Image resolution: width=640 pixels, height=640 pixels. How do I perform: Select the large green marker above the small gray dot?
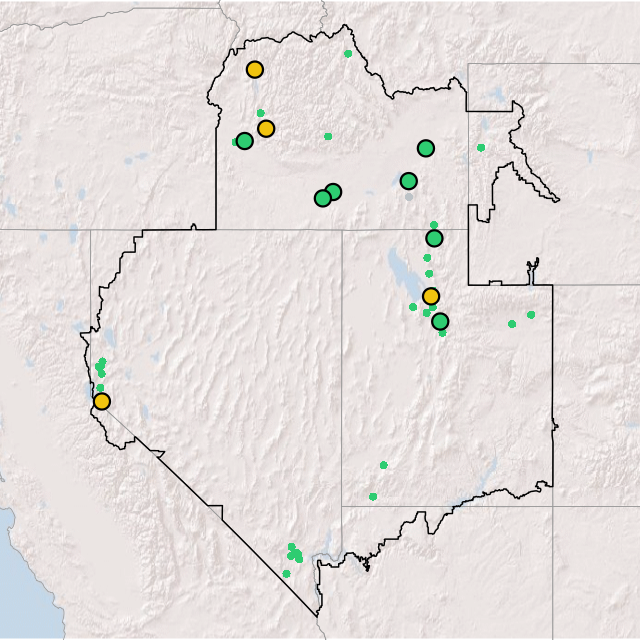pyautogui.click(x=408, y=181)
